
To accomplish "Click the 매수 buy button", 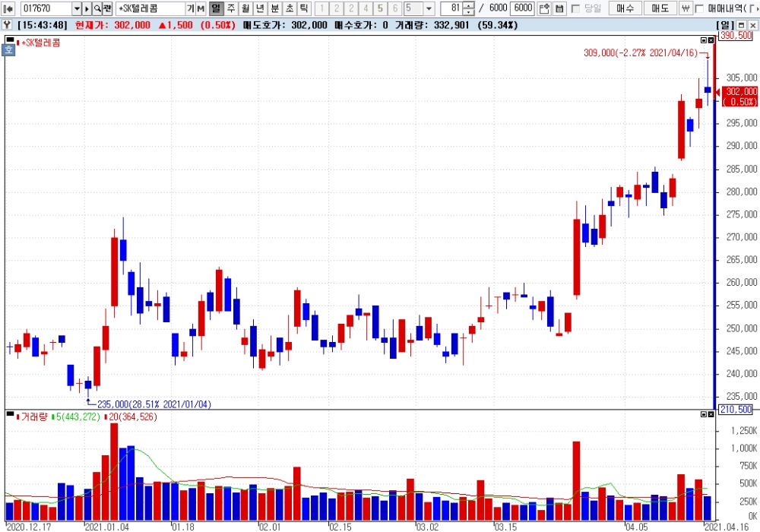I will tap(625, 8).
